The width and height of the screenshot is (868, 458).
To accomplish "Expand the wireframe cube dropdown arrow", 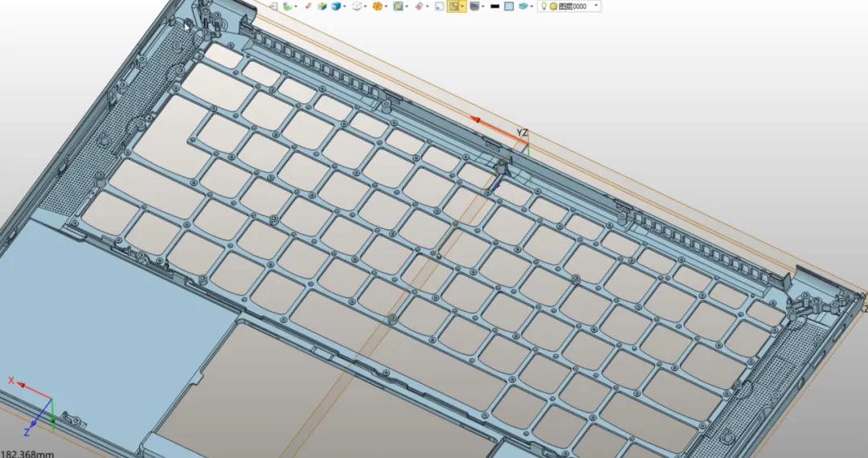I will point(366,6).
